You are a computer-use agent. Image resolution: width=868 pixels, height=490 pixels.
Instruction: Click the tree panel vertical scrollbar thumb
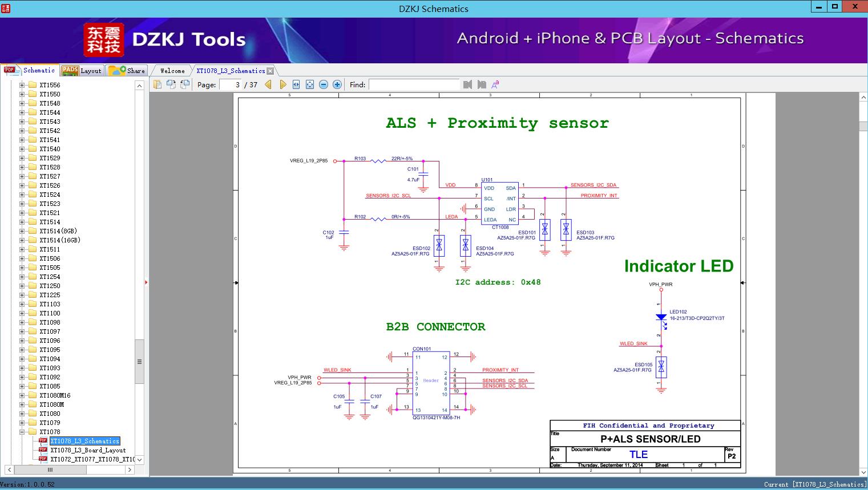(x=139, y=362)
